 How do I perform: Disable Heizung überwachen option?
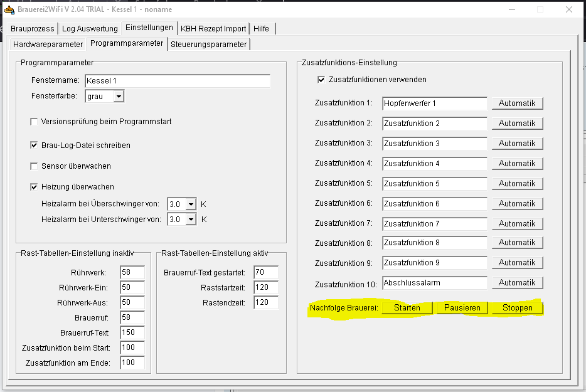tap(34, 187)
